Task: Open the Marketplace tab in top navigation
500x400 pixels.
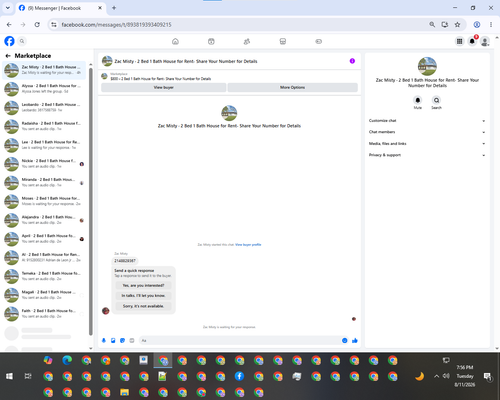Action: 283,41
